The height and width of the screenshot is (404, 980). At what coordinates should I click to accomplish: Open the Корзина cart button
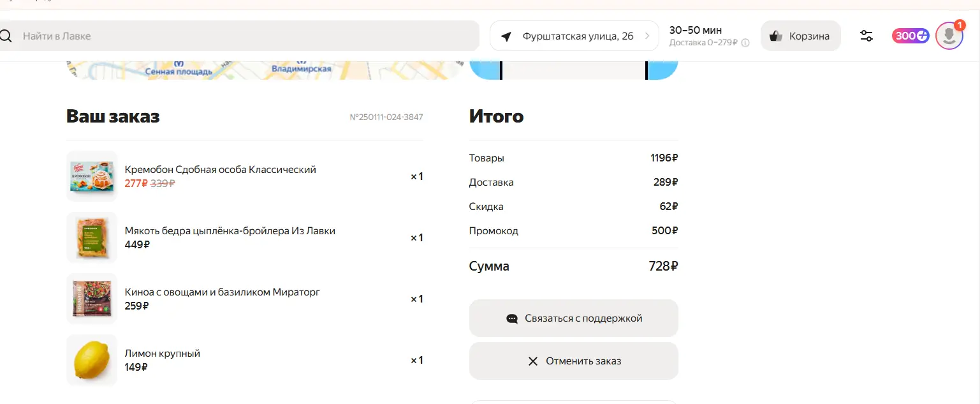[801, 36]
